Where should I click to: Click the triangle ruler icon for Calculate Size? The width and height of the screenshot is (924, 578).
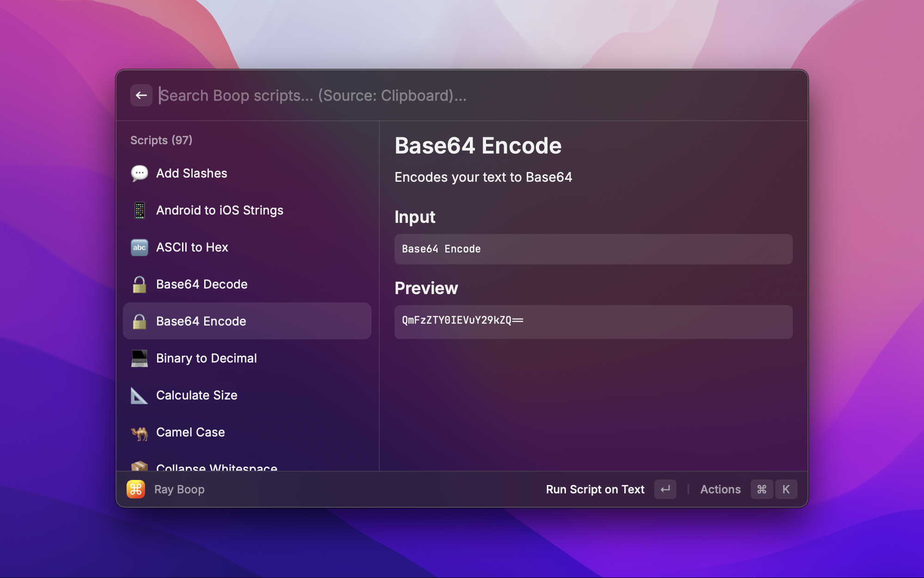tap(139, 395)
